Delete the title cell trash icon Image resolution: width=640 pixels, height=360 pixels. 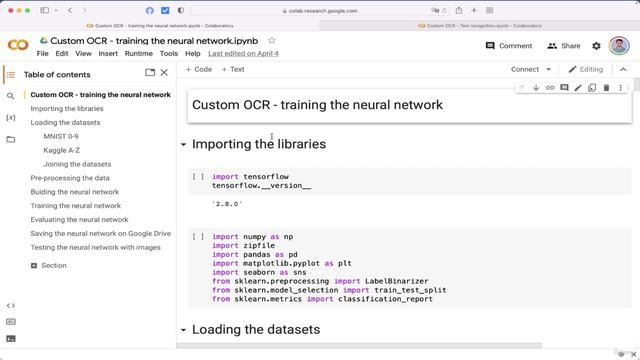(607, 87)
